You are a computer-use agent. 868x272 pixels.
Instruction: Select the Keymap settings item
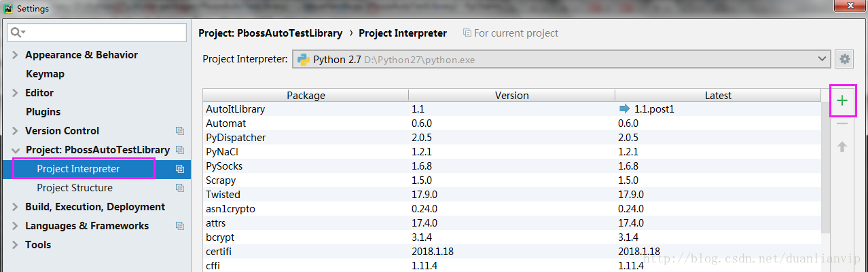[x=45, y=74]
